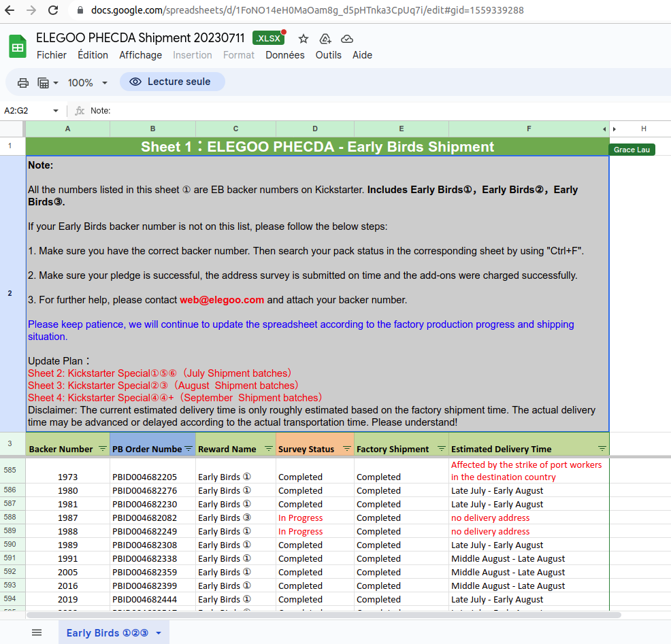Open the Outils menu
Screen dimensions: 671x644
(328, 55)
